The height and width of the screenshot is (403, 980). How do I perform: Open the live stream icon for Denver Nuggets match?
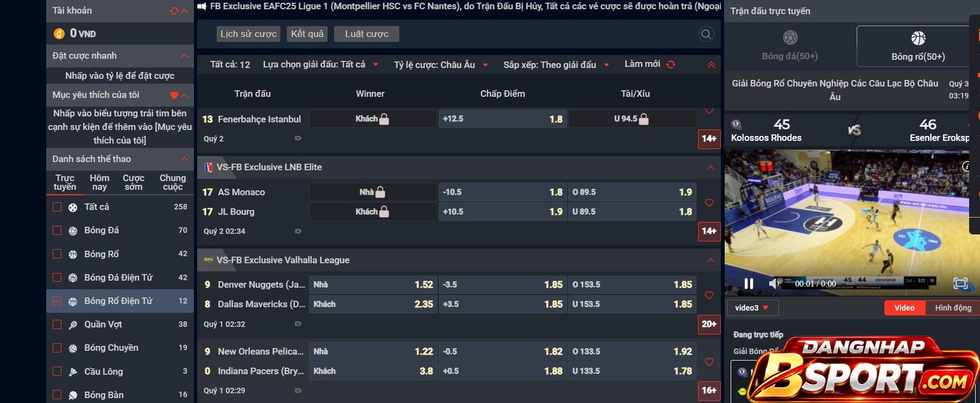point(298,324)
